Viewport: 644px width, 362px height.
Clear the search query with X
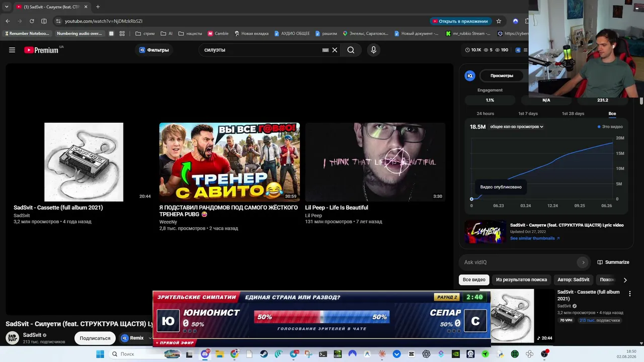pyautogui.click(x=335, y=50)
